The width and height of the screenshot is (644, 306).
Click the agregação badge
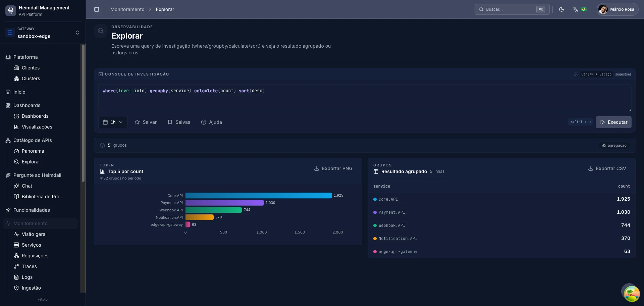pyautogui.click(x=614, y=145)
